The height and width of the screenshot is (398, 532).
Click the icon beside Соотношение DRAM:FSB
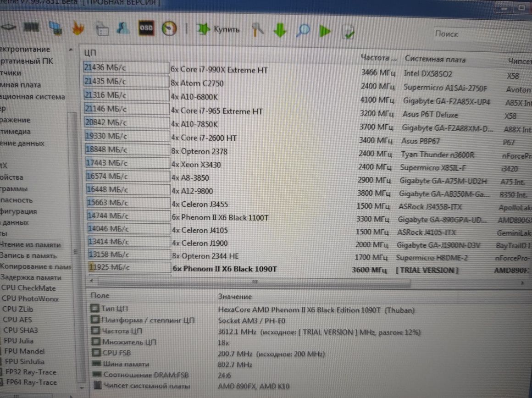97,374
